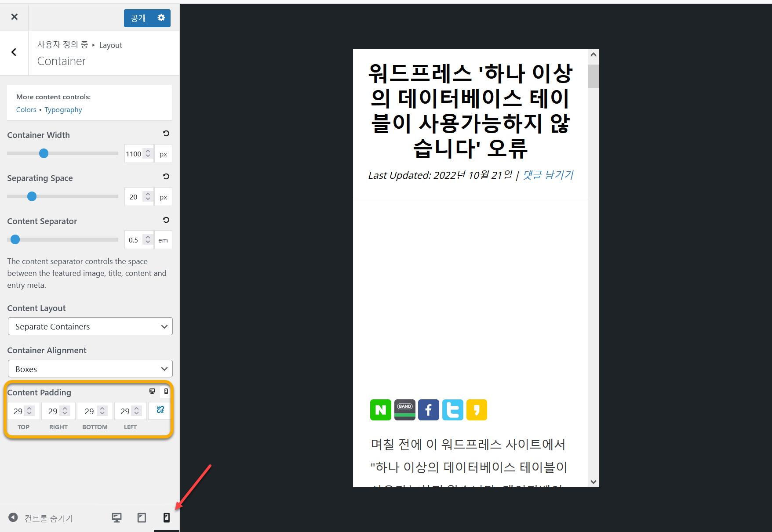Switch preview to tablet view
The image size is (772, 532).
(x=141, y=518)
